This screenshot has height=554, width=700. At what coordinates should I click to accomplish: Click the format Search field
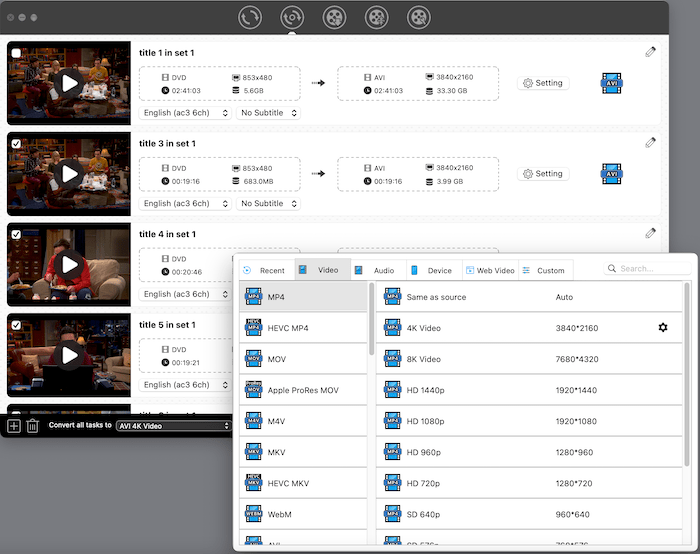[650, 269]
